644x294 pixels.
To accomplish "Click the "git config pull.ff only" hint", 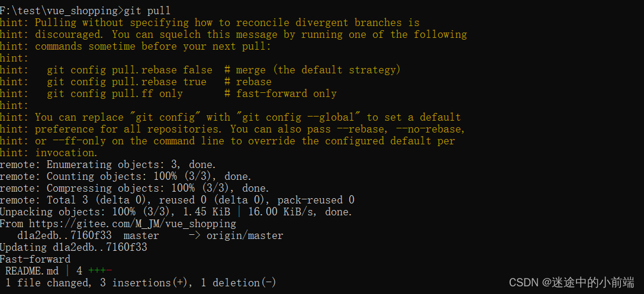I will click(114, 93).
